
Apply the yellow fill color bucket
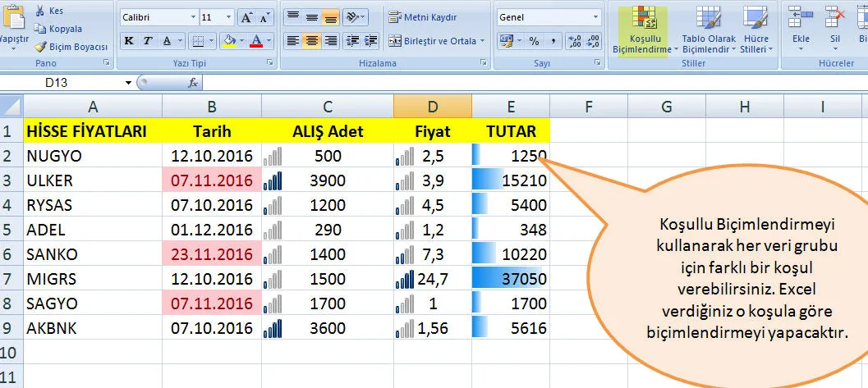click(228, 41)
